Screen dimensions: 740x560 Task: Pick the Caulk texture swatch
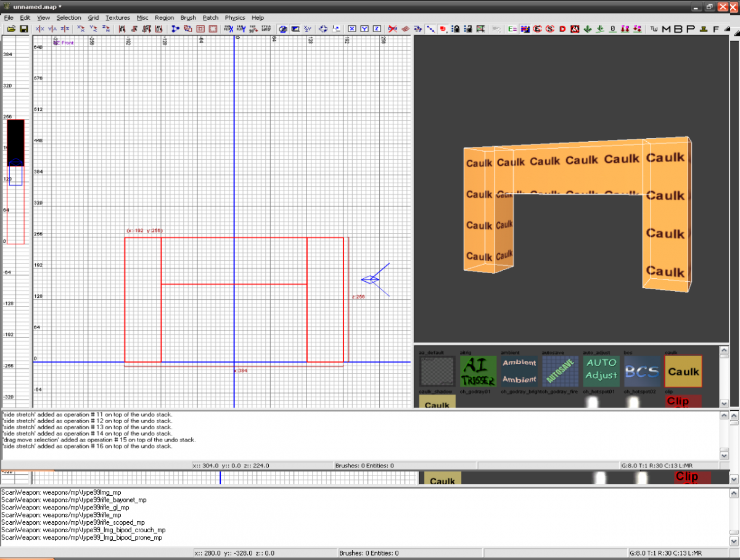tap(683, 372)
